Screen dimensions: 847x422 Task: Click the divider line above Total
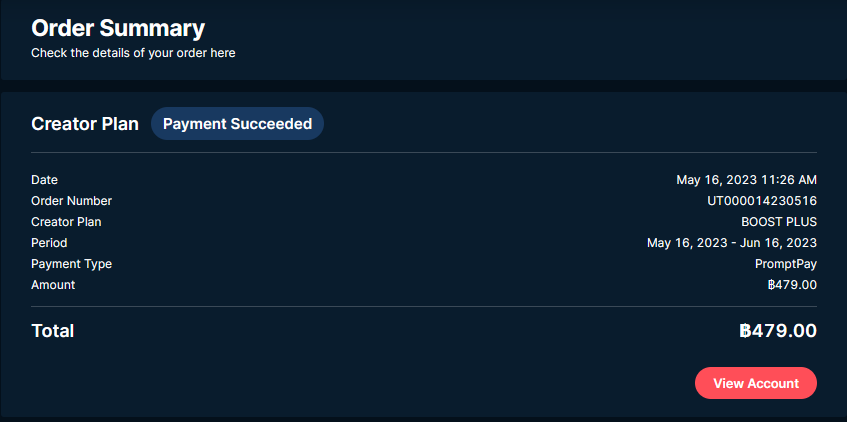coord(424,306)
